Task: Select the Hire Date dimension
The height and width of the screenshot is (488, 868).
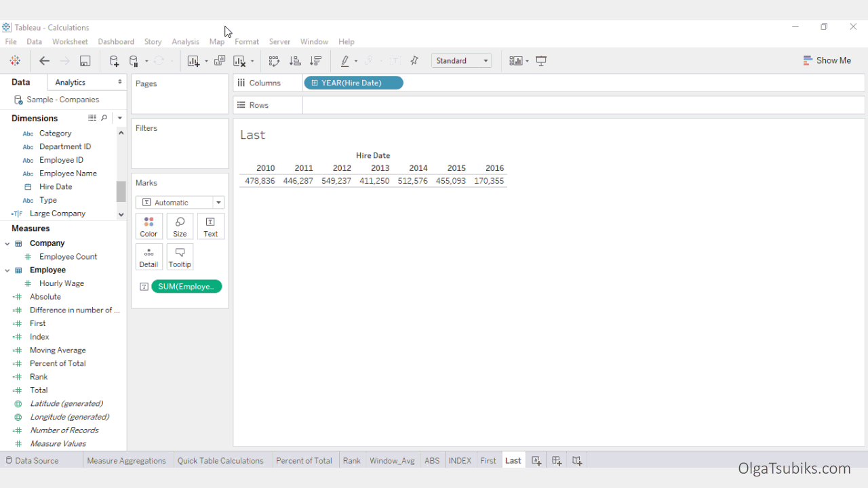Action: pyautogui.click(x=56, y=187)
